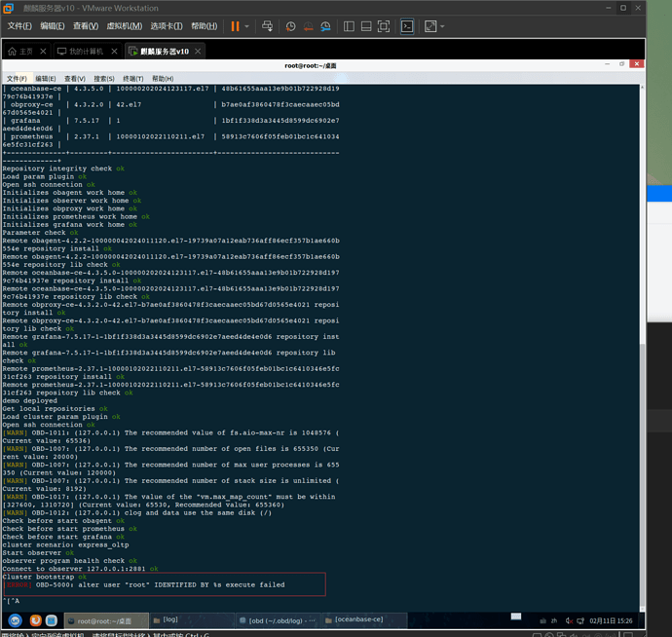Close the root@root terminal window
This screenshot has height=637, width=672.
coord(636,64)
